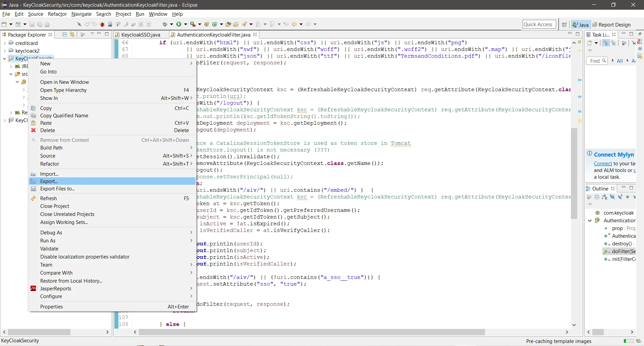Image resolution: width=644 pixels, height=346 pixels.
Task: Choose Import... in the context menu
Action: point(112,174)
